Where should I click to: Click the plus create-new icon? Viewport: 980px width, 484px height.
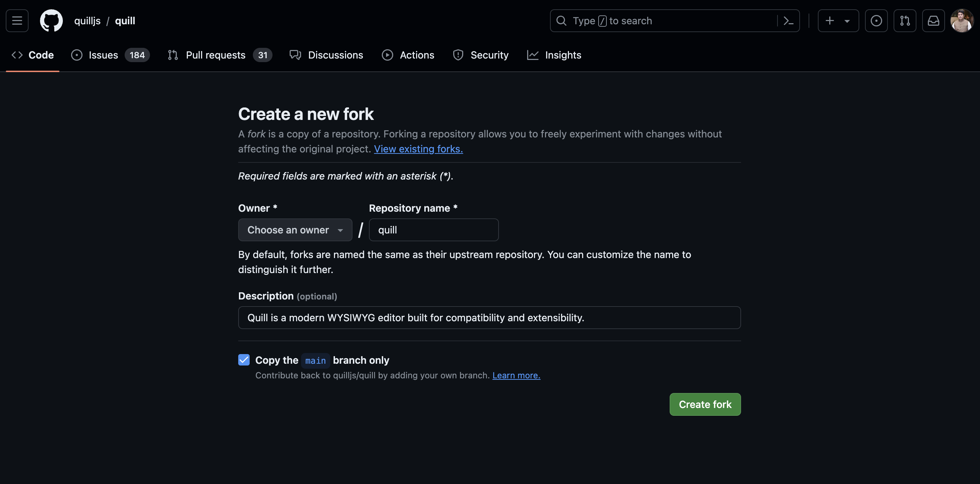(x=830, y=21)
